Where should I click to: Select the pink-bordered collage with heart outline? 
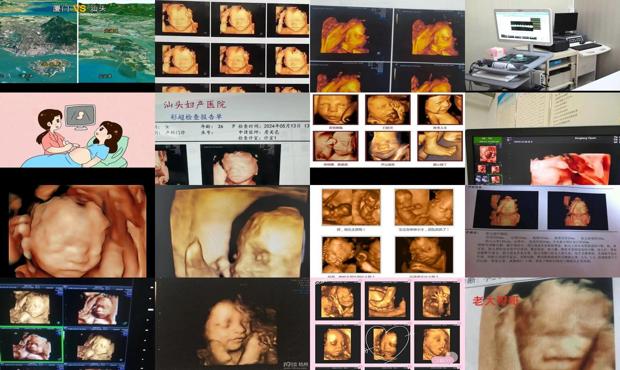388,324
